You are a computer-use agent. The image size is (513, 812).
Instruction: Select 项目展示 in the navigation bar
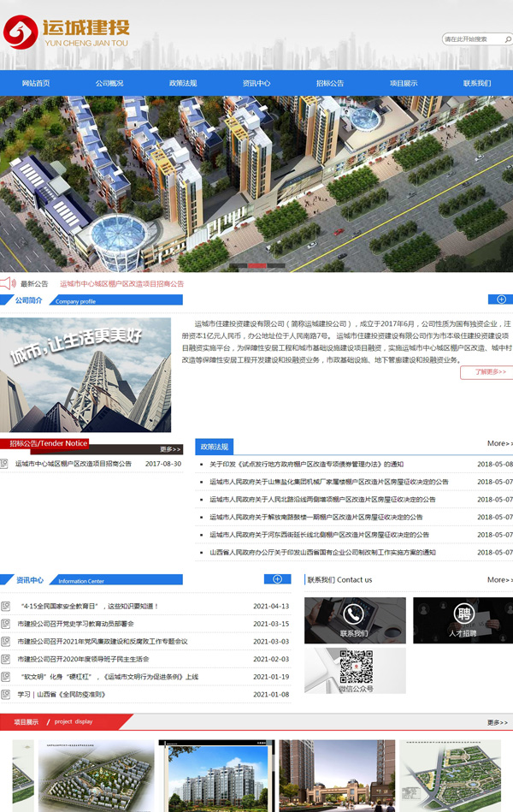tap(404, 83)
